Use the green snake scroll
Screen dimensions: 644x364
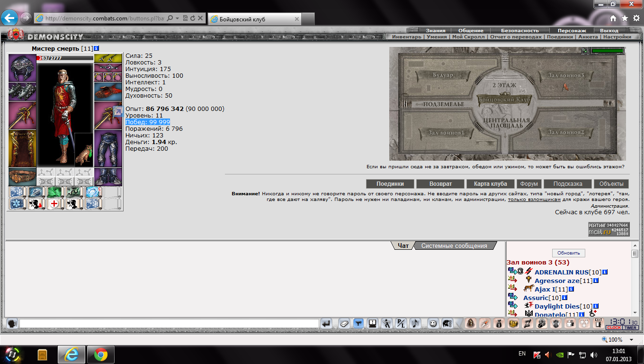click(x=55, y=192)
